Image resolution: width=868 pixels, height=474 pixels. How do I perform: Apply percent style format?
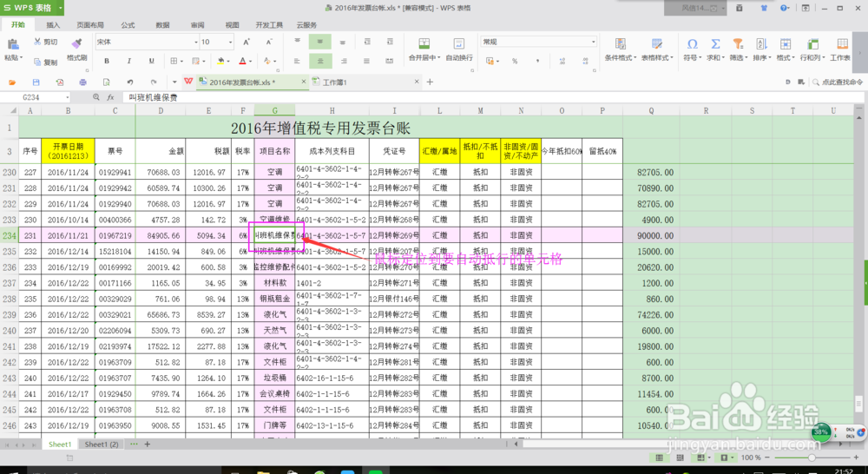[515, 61]
